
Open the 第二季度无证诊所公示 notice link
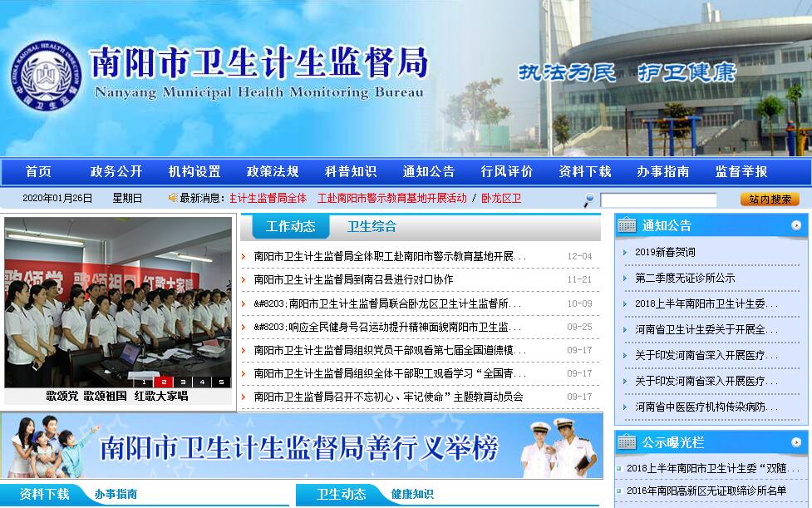pos(685,279)
